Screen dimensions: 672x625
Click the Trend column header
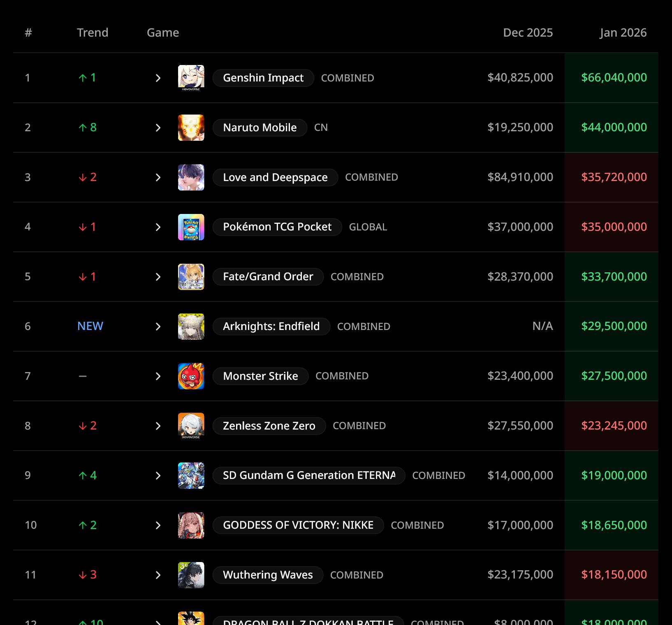93,33
